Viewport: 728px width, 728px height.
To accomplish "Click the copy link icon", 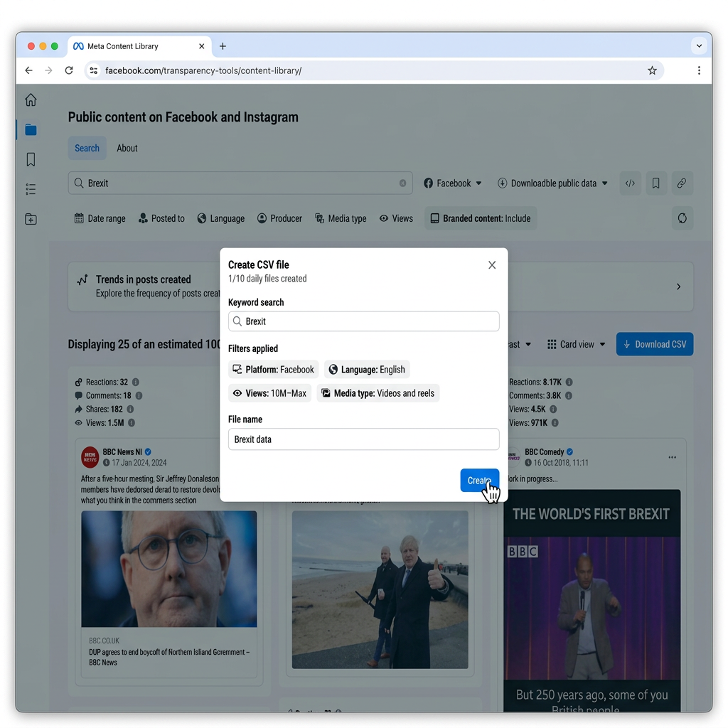I will (682, 183).
